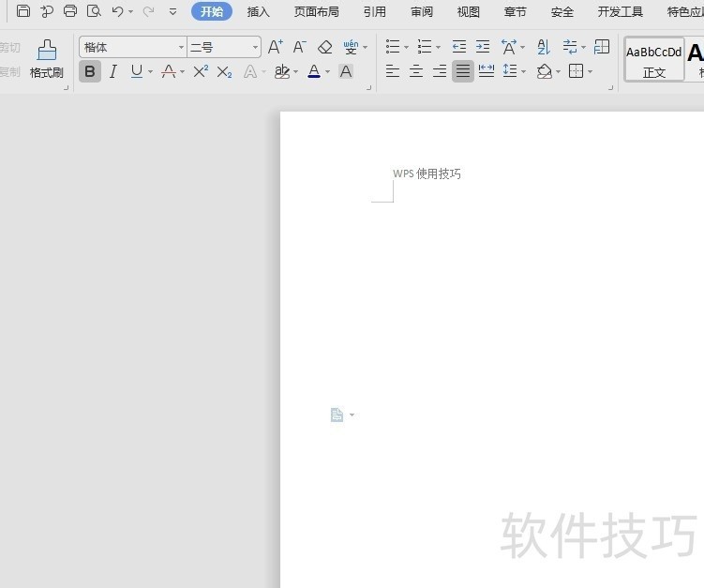The image size is (704, 588).
Task: Open the text effects outlined A
Action: 250,71
